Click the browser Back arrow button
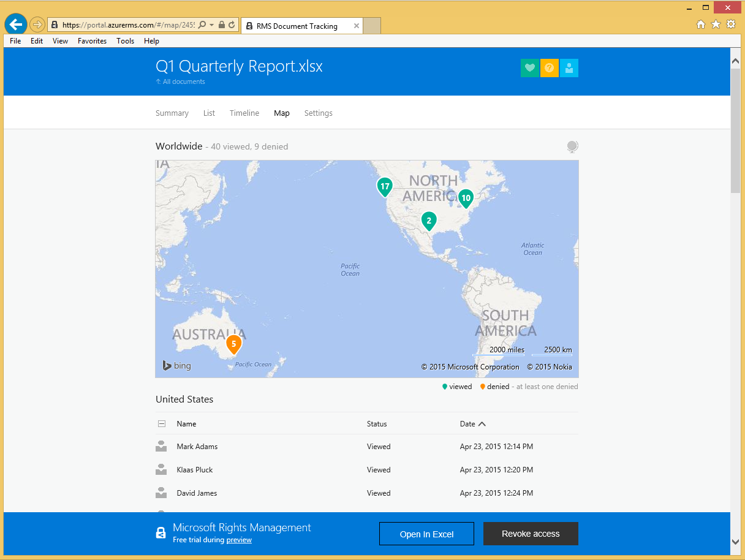Image resolution: width=745 pixels, height=560 pixels. (16, 25)
